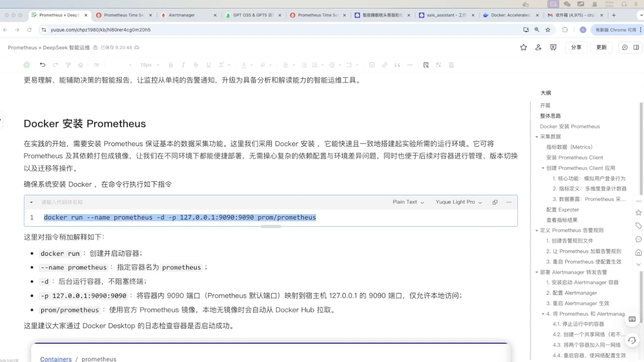644x362 pixels.
Task: Insert a hyperlink using the toolbar icon
Action: (x=384, y=65)
